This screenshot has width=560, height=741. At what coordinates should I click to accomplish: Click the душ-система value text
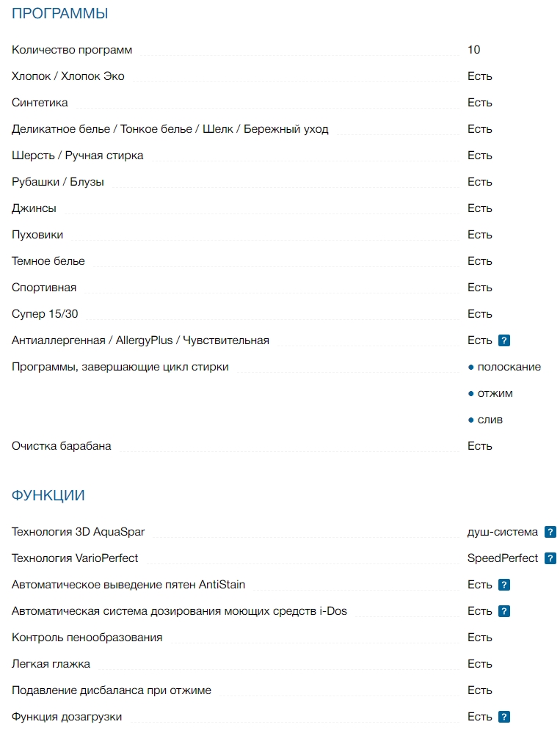[502, 532]
